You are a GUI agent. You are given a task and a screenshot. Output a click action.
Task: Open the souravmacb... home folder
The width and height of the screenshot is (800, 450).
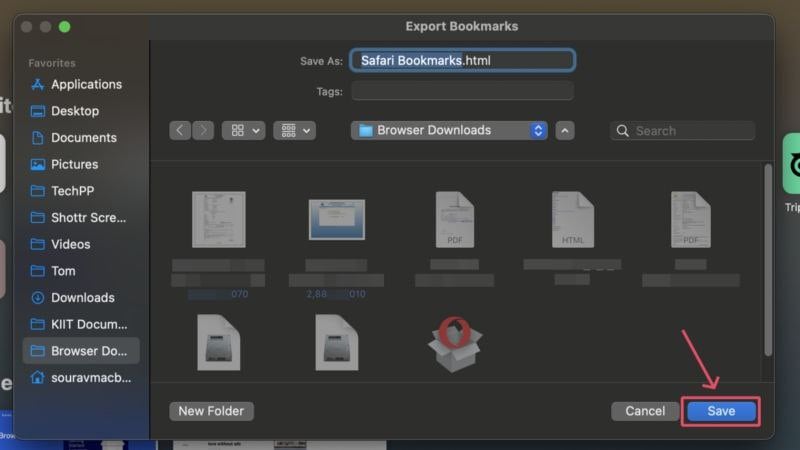(x=81, y=378)
